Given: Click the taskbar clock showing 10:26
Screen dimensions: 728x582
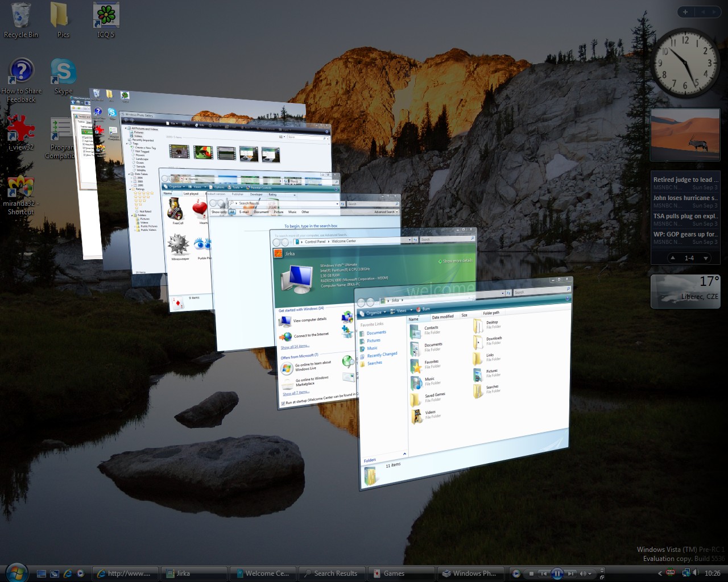Looking at the screenshot, I should pyautogui.click(x=712, y=573).
